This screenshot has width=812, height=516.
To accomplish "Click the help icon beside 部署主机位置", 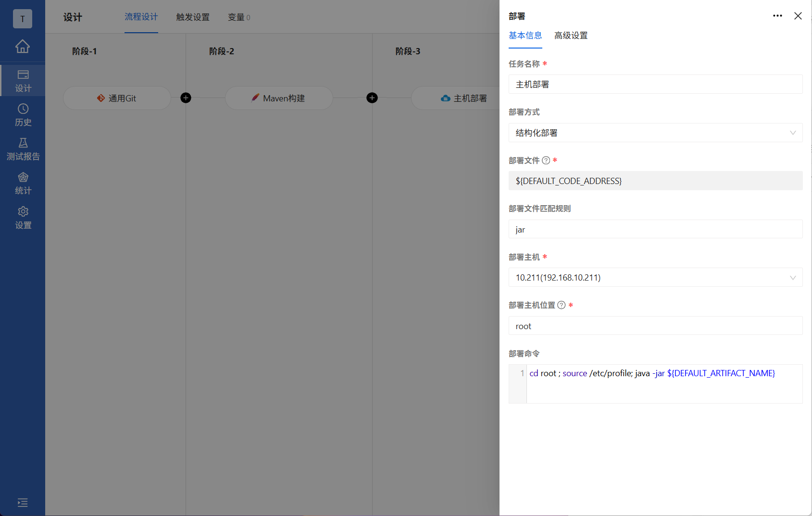I will click(x=562, y=305).
